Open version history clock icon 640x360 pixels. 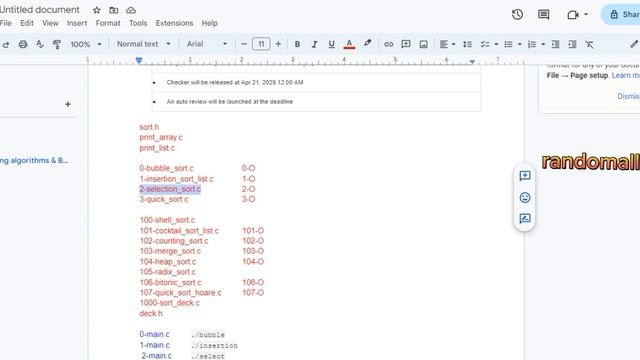click(517, 15)
